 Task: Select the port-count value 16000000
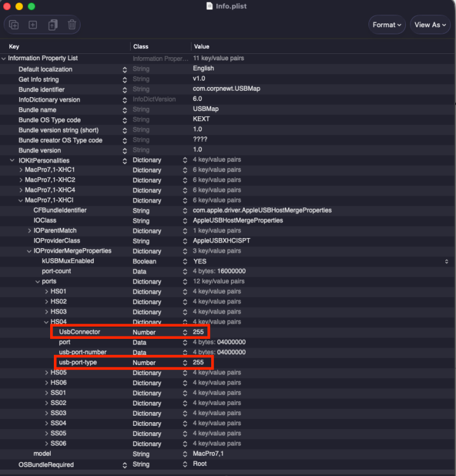(231, 271)
